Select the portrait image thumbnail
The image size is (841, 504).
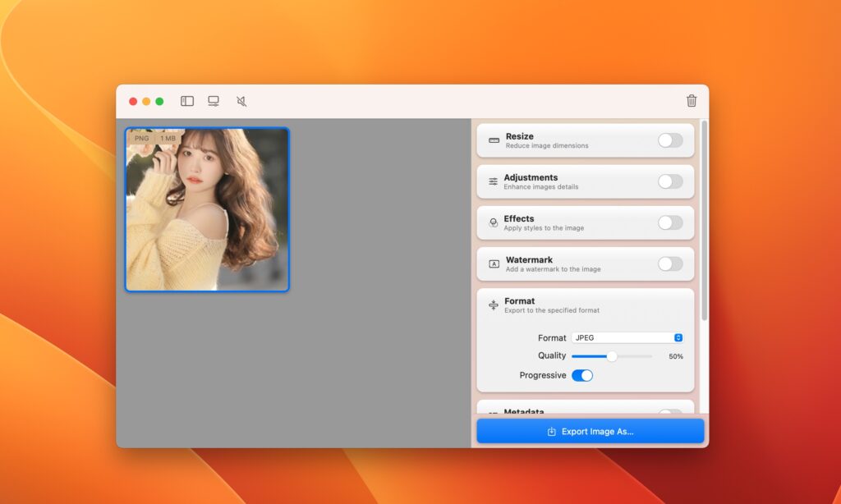click(206, 209)
